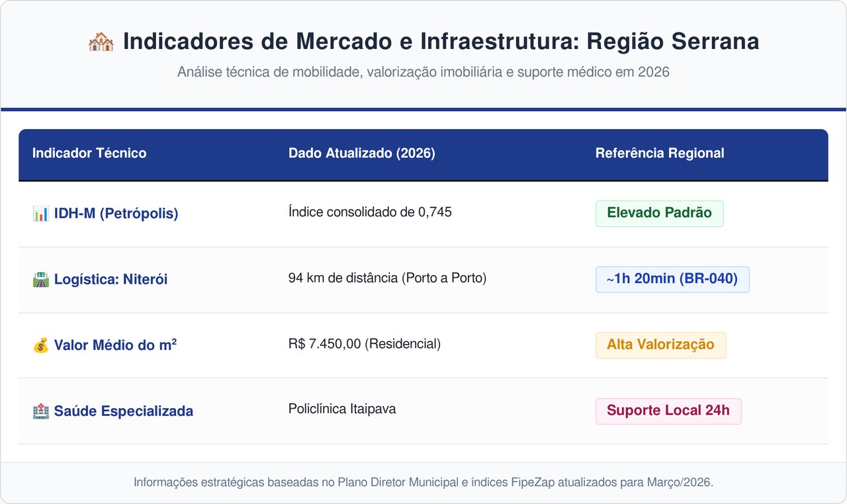Click the Valor Médio do m² label
The image size is (847, 504).
tap(115, 345)
